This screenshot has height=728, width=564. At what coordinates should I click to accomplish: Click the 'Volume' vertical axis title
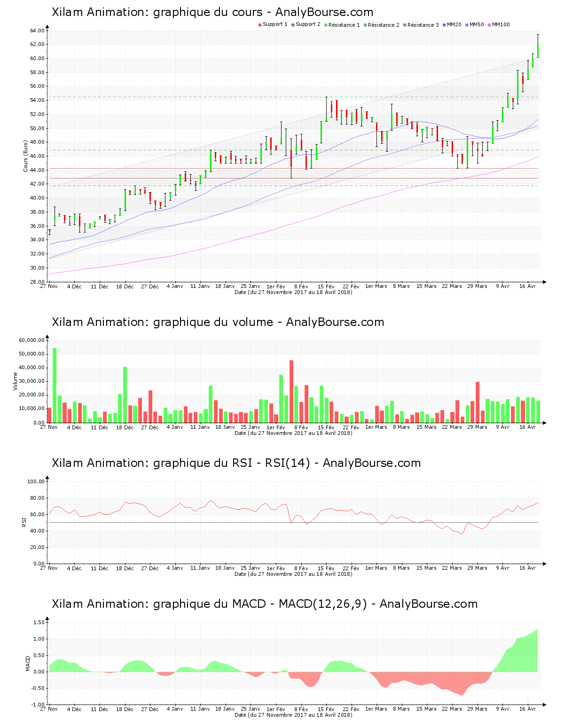(15, 381)
